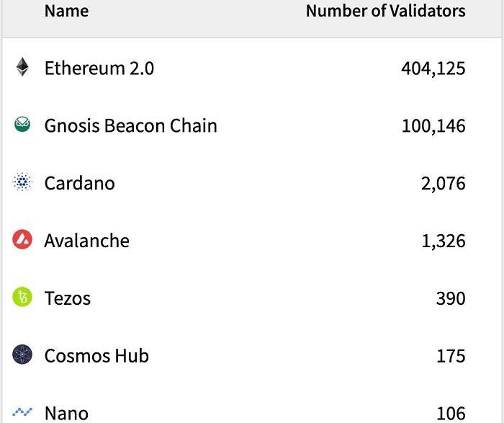Click Avalanche's 1,326 validators value
The image size is (504, 423).
tap(443, 241)
